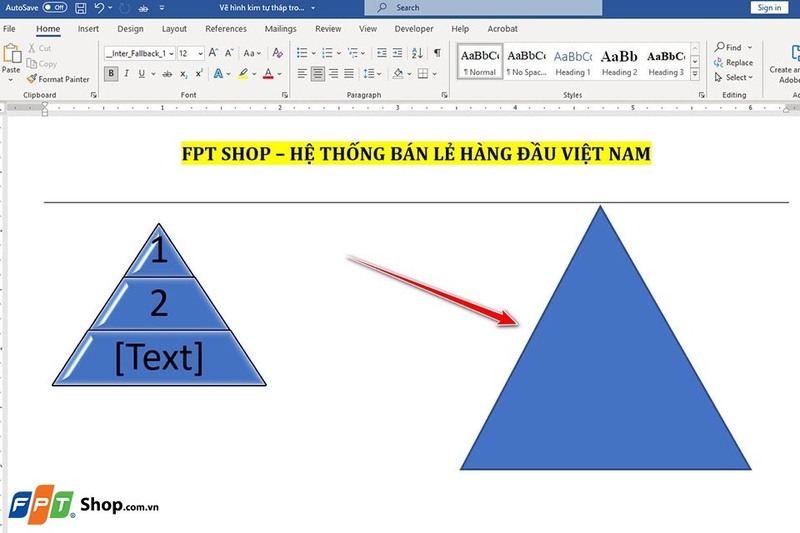Click the Text Effects glowing A icon
This screenshot has width=800, height=533.
click(x=218, y=74)
